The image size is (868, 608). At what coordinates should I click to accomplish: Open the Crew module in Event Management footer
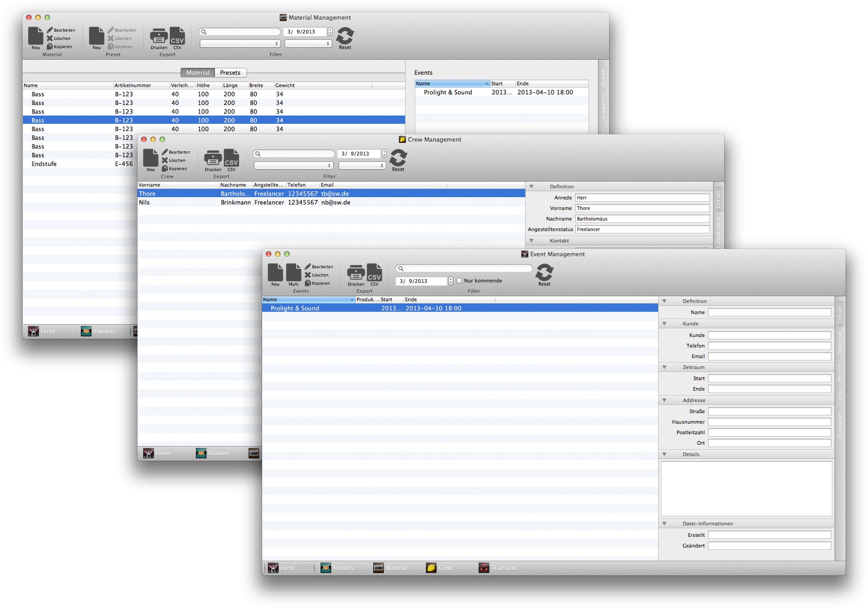pos(439,568)
